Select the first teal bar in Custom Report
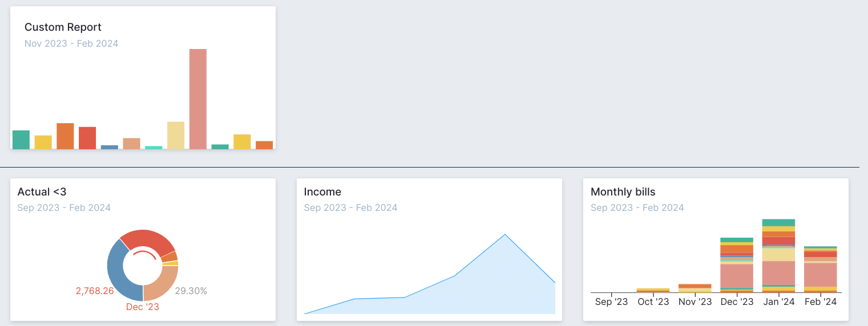This screenshot has height=326, width=868. (21, 140)
